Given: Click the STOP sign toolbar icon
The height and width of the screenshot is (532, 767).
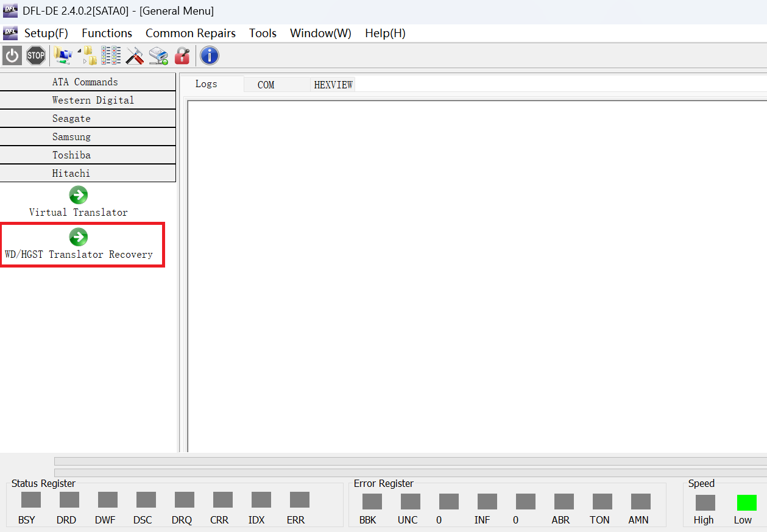Looking at the screenshot, I should 36,56.
